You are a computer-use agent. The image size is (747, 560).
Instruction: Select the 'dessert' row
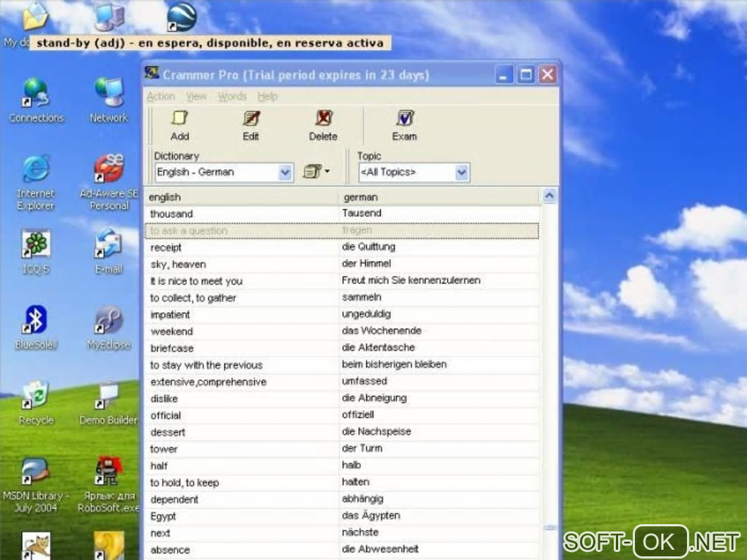click(x=342, y=432)
